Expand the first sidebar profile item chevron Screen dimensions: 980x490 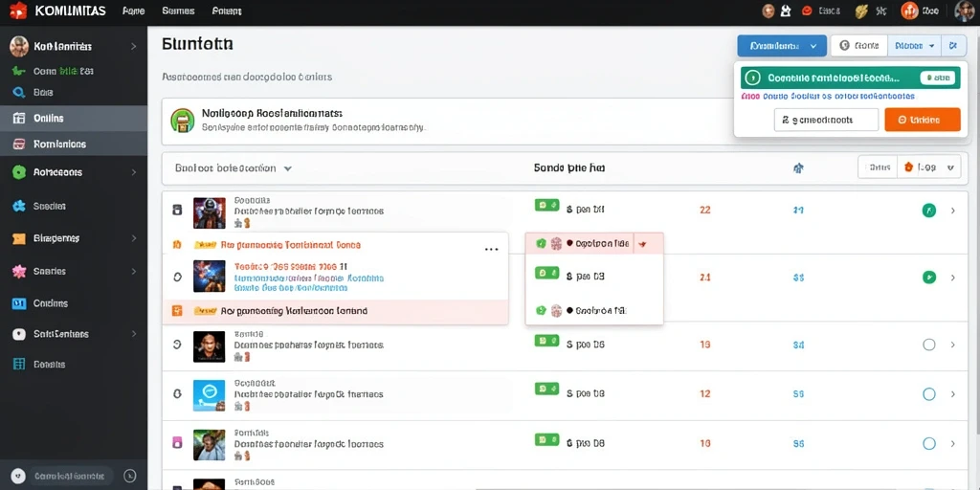point(133,46)
